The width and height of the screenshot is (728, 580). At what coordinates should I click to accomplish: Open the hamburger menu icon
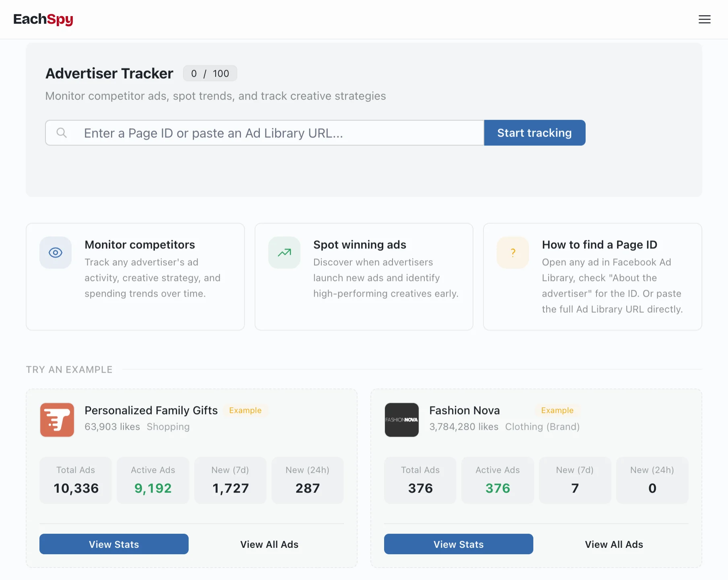click(704, 19)
